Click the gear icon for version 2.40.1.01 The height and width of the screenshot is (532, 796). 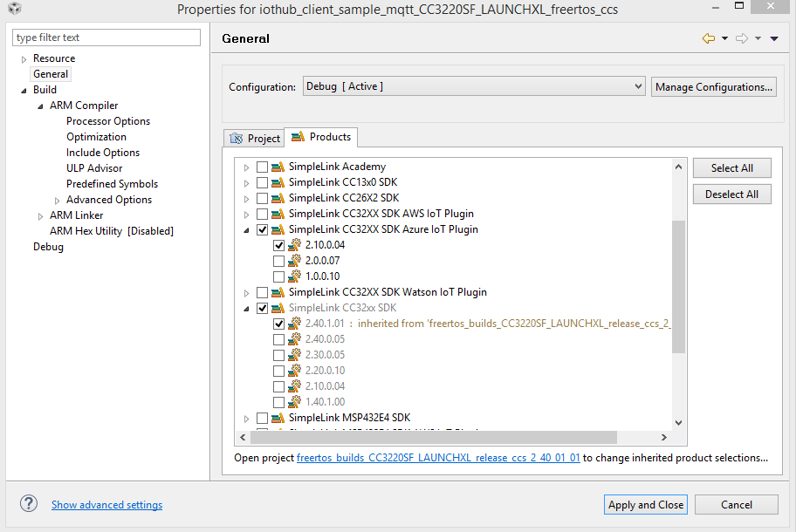point(294,324)
